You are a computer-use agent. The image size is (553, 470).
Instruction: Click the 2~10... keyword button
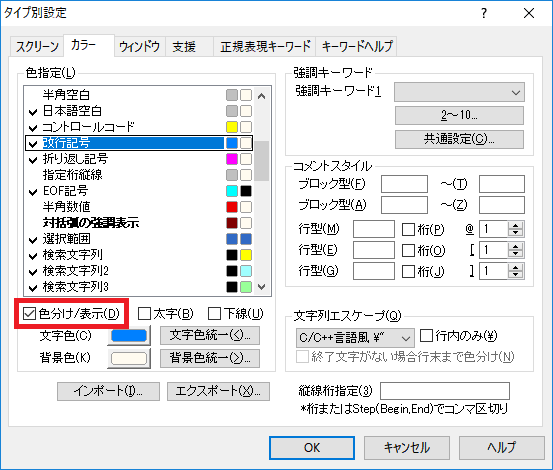click(459, 115)
